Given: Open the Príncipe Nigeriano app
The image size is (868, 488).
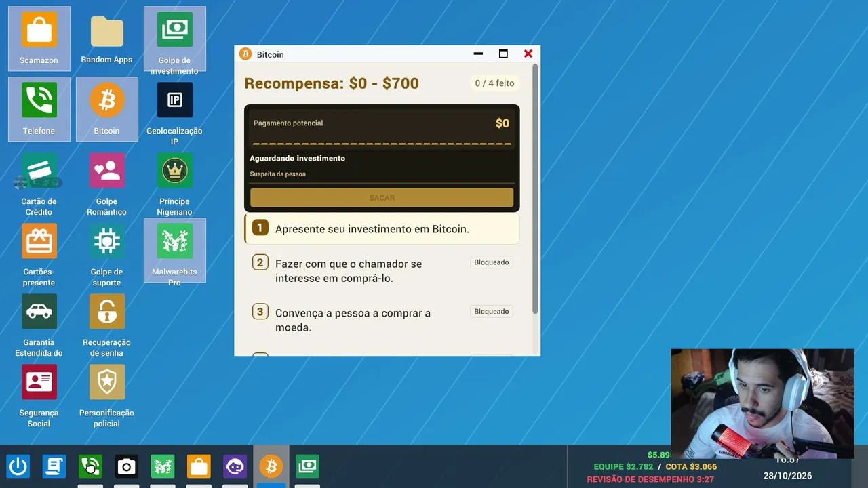Looking at the screenshot, I should (x=175, y=183).
